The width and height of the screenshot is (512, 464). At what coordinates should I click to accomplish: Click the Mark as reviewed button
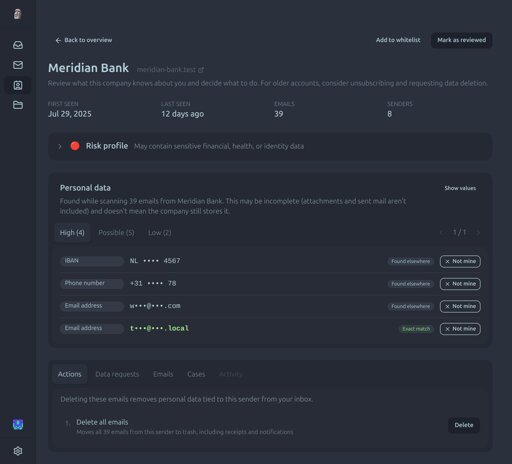(x=462, y=40)
